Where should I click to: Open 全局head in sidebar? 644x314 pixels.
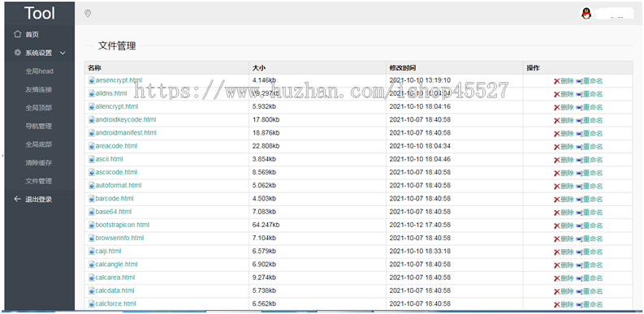[40, 71]
